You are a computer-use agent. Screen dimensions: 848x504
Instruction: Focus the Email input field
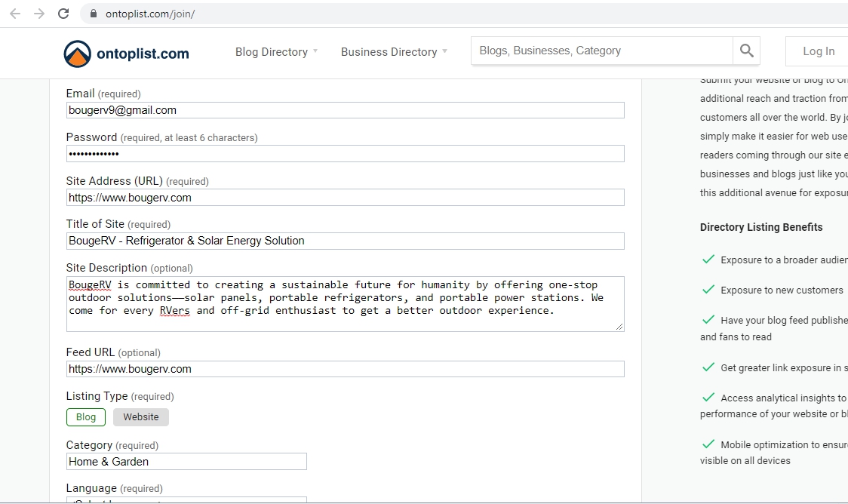pyautogui.click(x=345, y=110)
